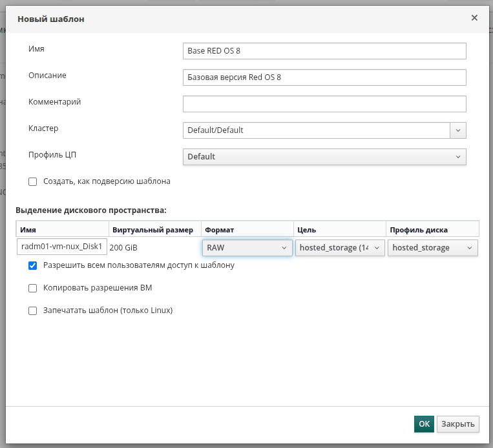Select the hosted_storage target dropdown
The image size is (493, 448).
pos(341,248)
